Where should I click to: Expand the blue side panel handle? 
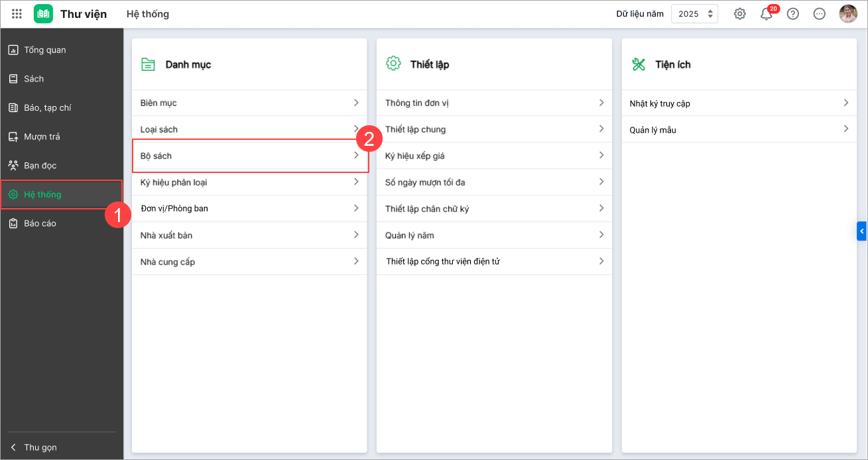click(861, 231)
